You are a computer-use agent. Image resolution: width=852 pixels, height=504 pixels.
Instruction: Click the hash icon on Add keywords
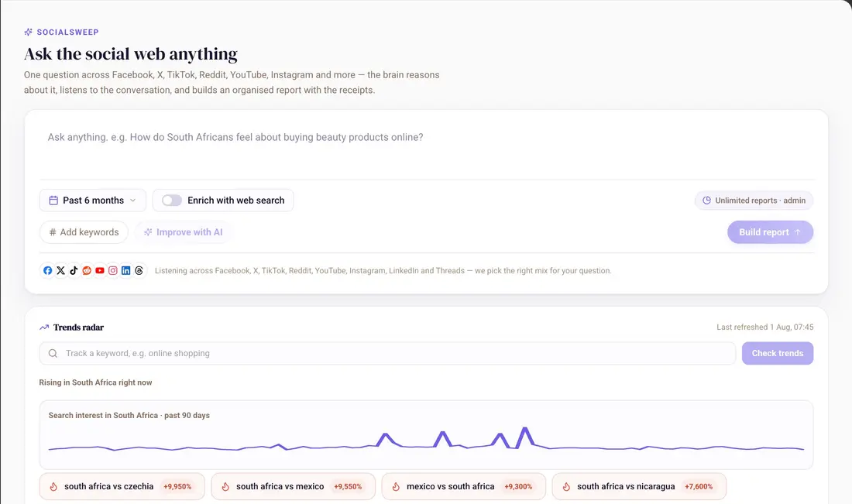[x=53, y=232]
